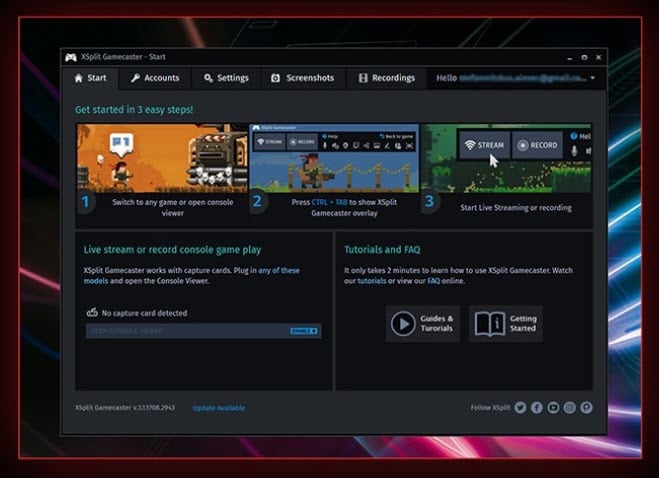This screenshot has width=659, height=478.
Task: Click 'Live stream or record console game play' heading
Action: coord(172,250)
